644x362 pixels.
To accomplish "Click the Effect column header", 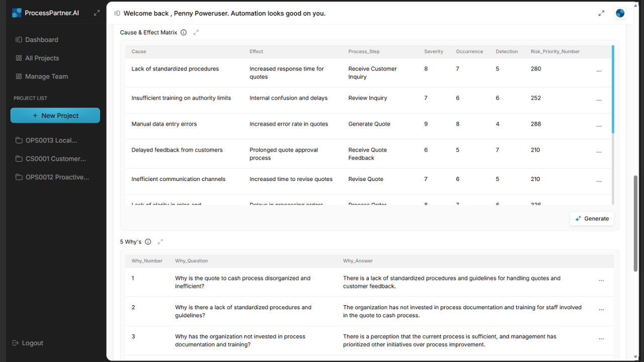I will (256, 51).
